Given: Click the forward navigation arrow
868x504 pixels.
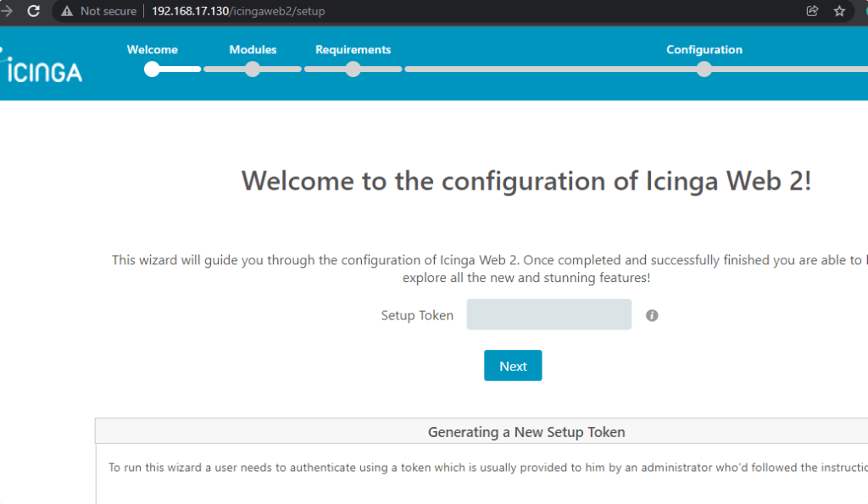Looking at the screenshot, I should coord(7,11).
